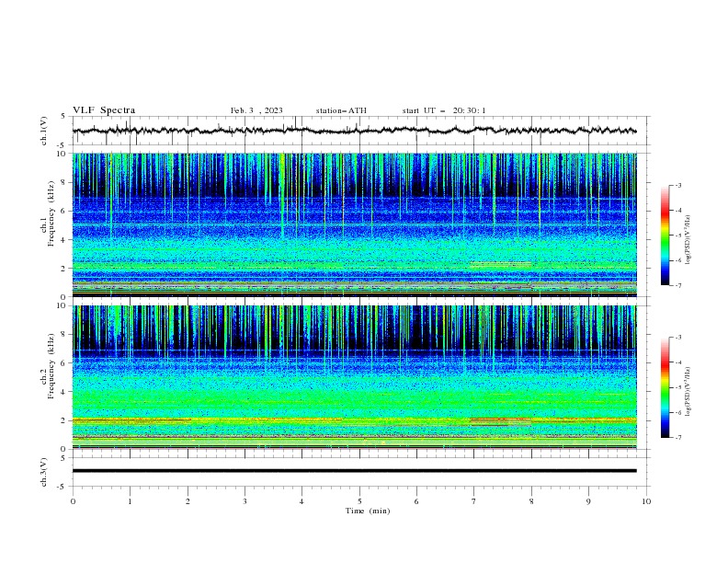728x563 pixels.
Task: Click the "-3" label on ch.1 colorbar
Action: point(677,185)
